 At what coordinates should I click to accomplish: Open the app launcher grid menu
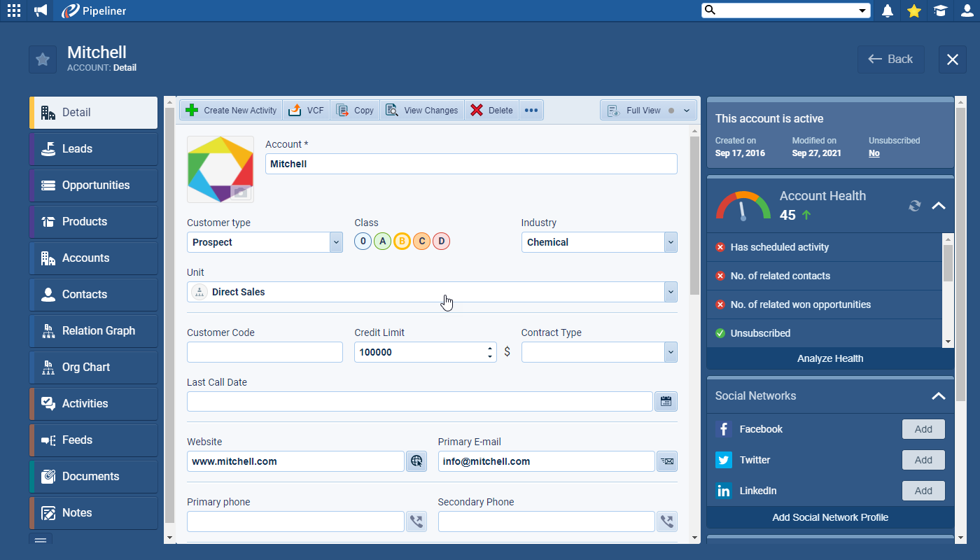[13, 10]
